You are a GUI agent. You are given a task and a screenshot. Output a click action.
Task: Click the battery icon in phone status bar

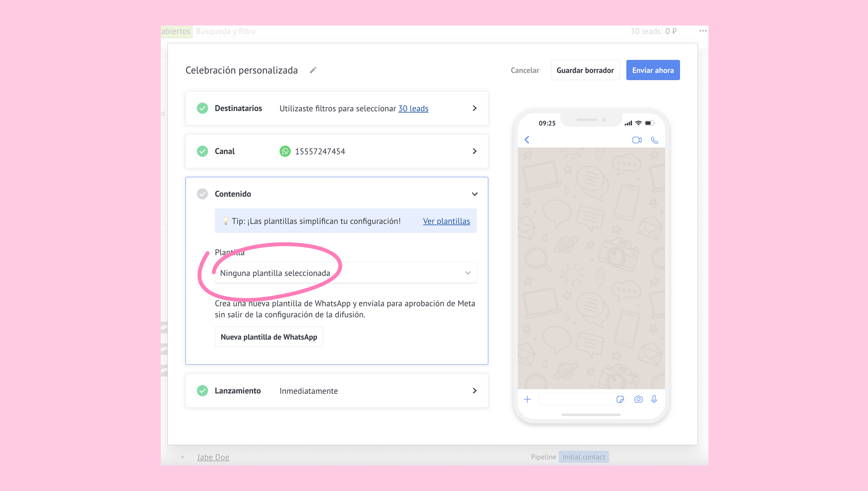649,123
